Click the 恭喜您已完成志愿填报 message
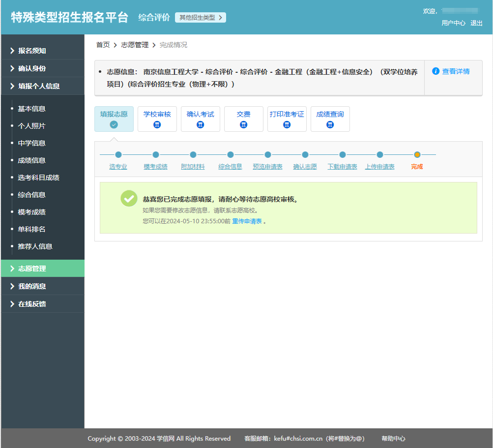493x448 pixels. 220,199
